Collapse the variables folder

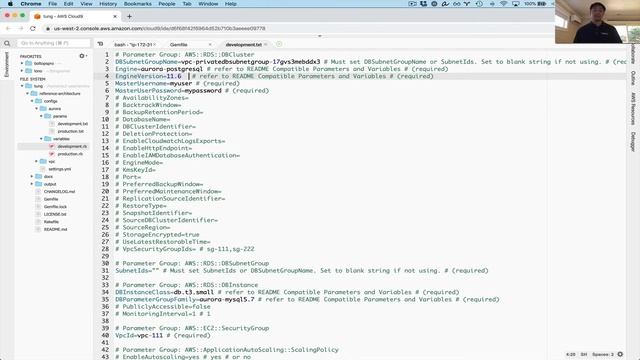(41, 139)
